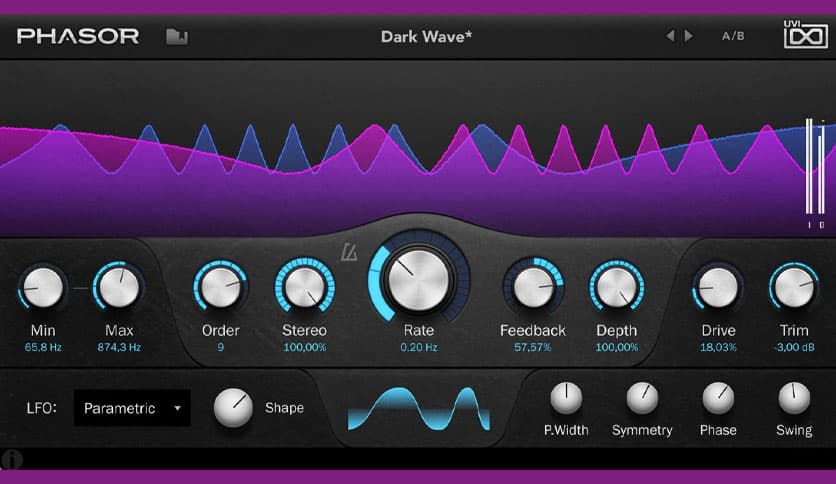Go to the previous preset arrow
Viewport: 836px width, 484px height.
(670, 36)
